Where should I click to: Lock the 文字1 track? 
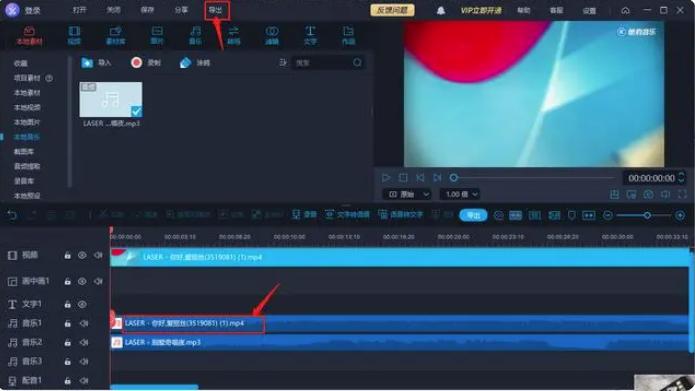pyautogui.click(x=67, y=305)
